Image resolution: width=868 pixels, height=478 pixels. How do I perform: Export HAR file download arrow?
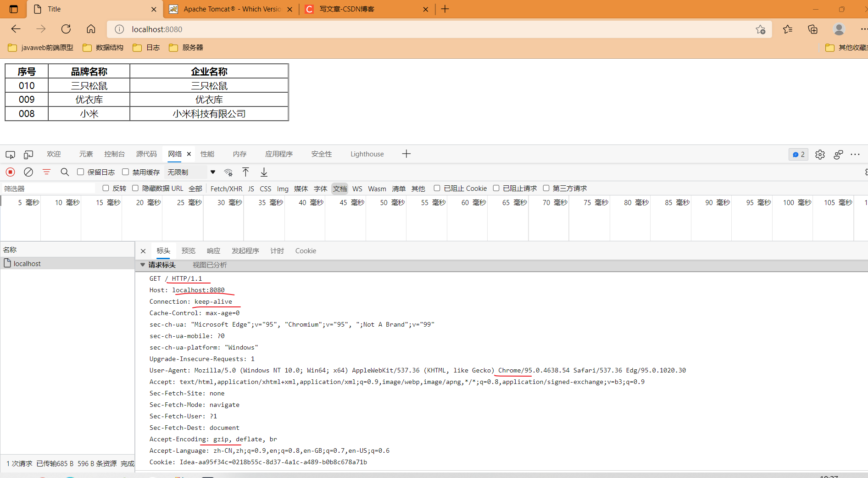point(264,172)
